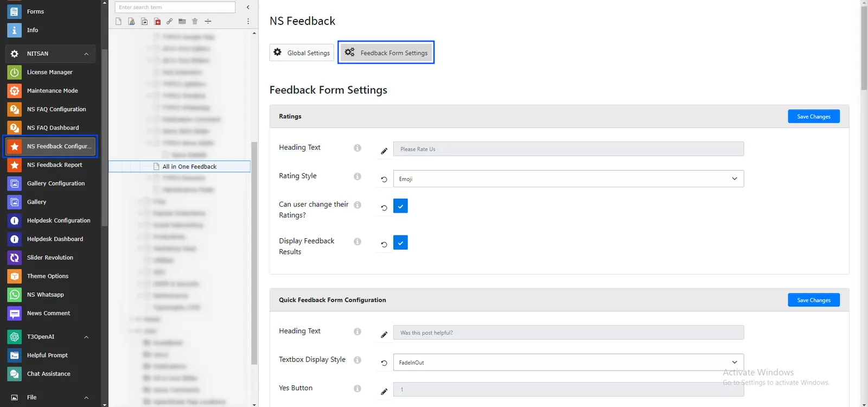Collapse the NITSAN module group
This screenshot has height=407, width=868.
click(x=86, y=54)
